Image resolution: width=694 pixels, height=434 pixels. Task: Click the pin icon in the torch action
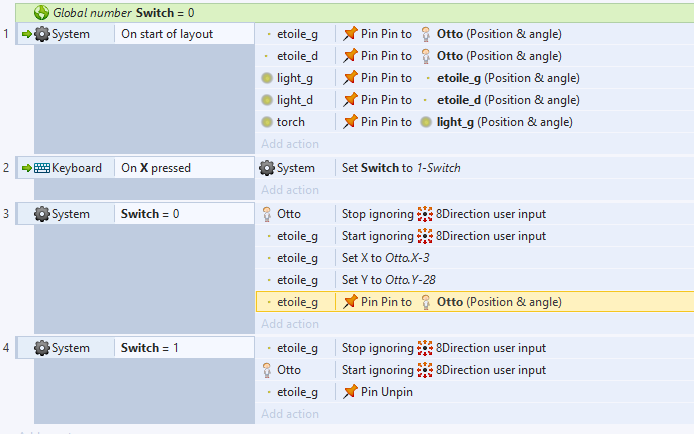350,122
